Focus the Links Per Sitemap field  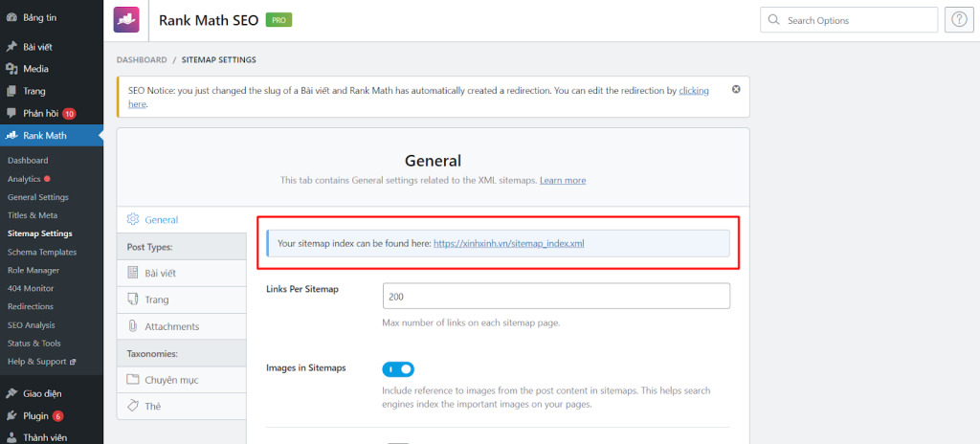pyautogui.click(x=556, y=296)
